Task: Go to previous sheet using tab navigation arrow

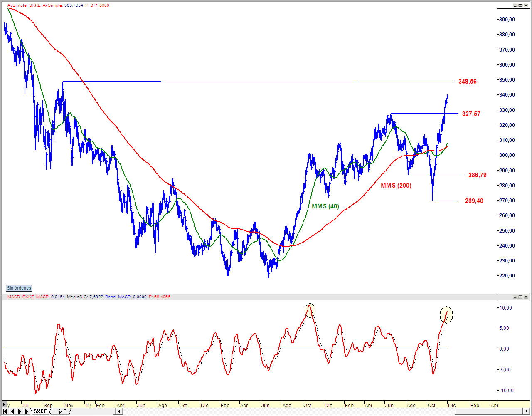Action: (x=12, y=411)
